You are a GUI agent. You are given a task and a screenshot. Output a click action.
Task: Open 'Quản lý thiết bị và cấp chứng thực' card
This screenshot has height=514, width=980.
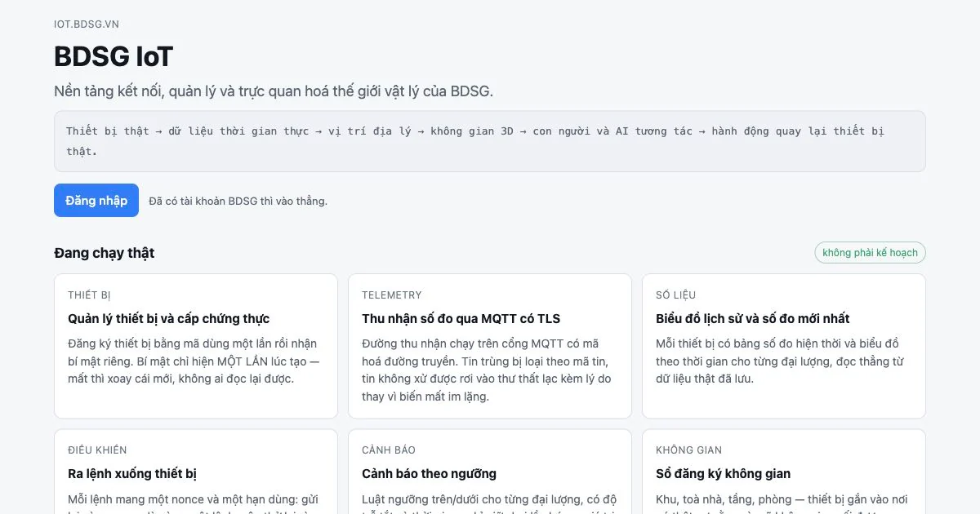[x=196, y=346]
